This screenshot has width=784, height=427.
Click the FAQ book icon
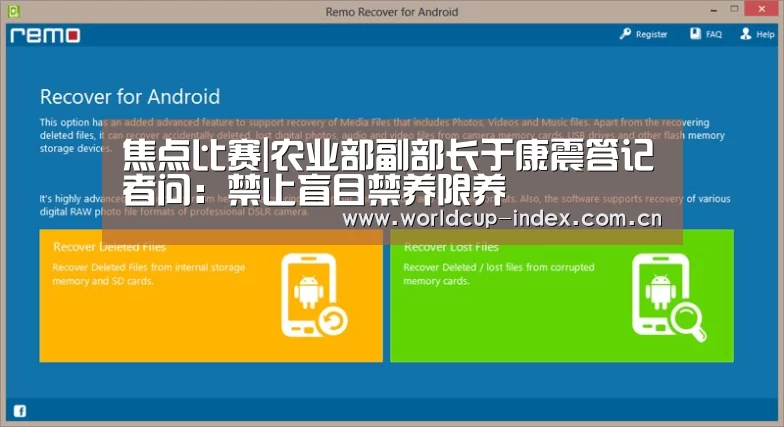pyautogui.click(x=696, y=34)
